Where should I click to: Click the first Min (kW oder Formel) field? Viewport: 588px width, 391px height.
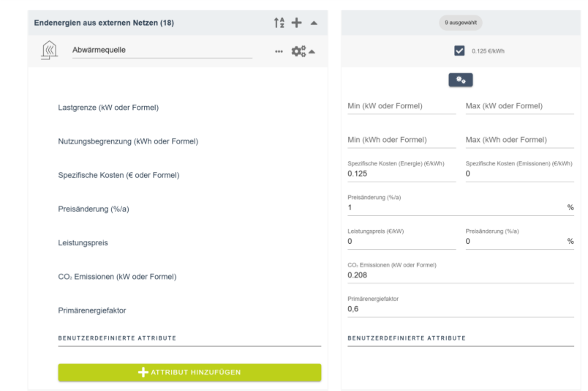click(402, 106)
